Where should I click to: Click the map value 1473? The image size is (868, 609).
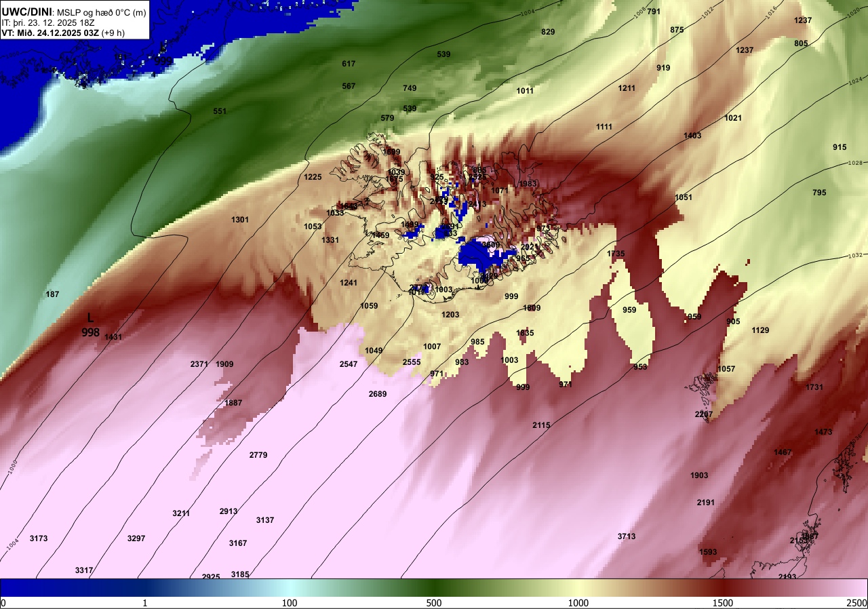(823, 432)
